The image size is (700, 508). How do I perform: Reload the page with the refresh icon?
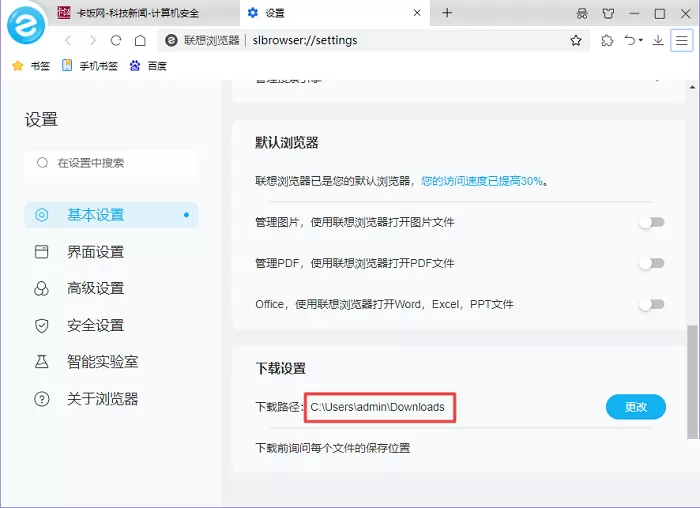coord(116,41)
